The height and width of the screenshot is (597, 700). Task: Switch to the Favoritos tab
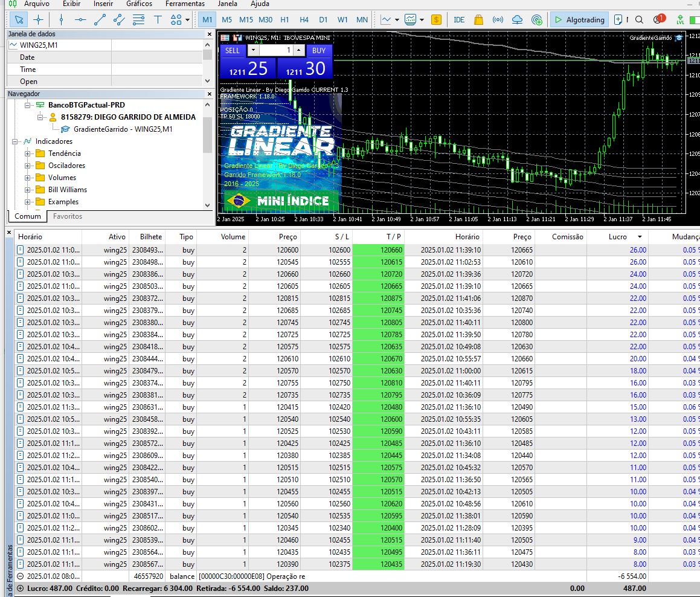(x=68, y=216)
